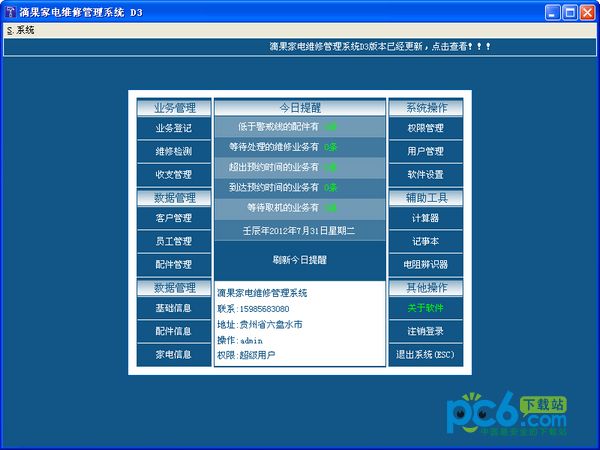Click 退出系统(ESC)

pos(426,355)
